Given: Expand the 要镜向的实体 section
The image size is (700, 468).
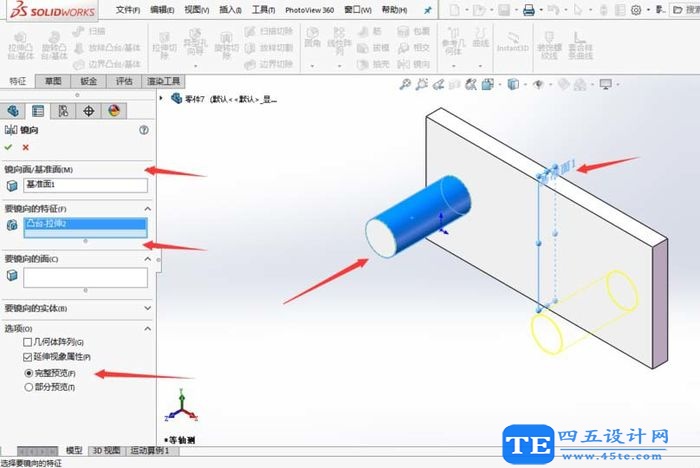Looking at the screenshot, I should [x=147, y=308].
